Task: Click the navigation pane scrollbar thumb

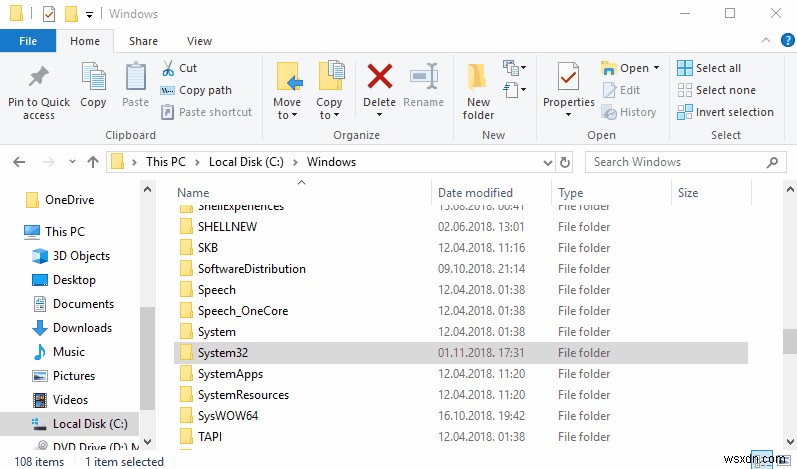Action: (147, 358)
